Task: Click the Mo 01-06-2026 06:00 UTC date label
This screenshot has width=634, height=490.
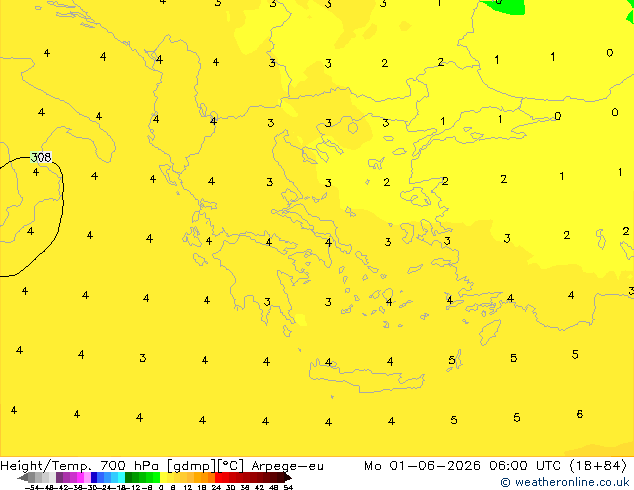Action: (462, 466)
